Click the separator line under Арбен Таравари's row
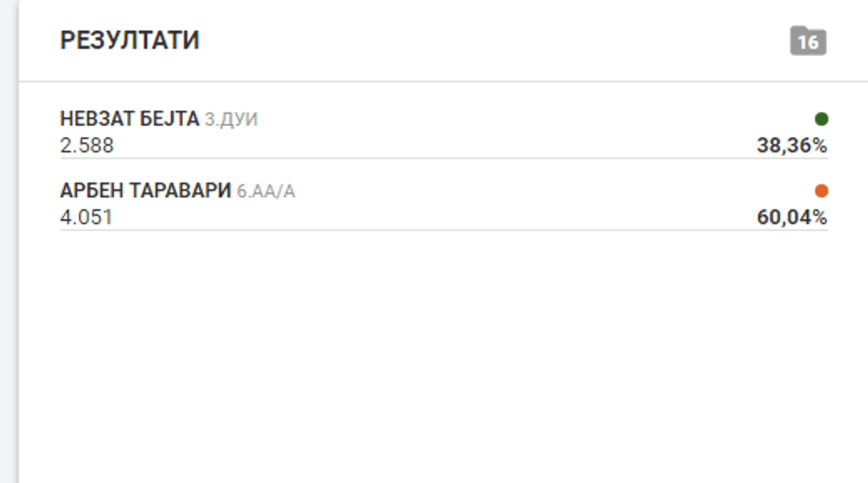 (443, 230)
